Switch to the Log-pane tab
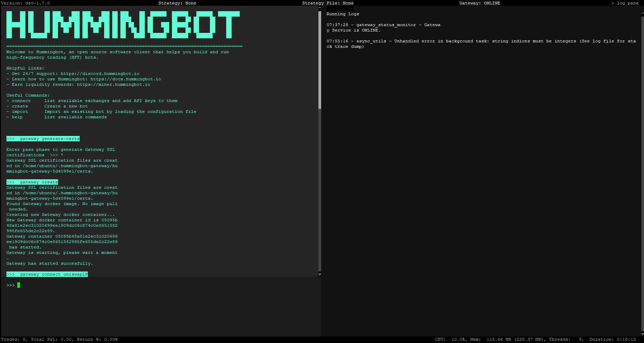Viewport: 644px width, 343px height. pos(340,8)
